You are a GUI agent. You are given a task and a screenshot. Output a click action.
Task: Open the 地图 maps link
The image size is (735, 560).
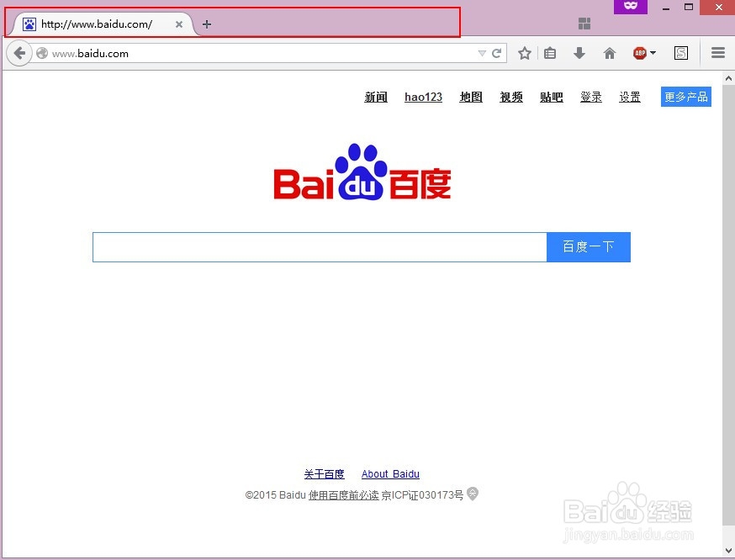pyautogui.click(x=471, y=97)
